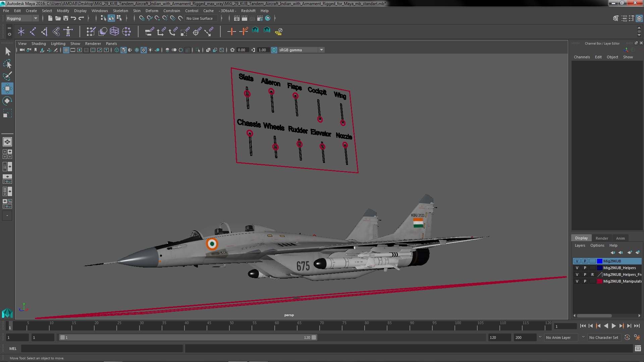The width and height of the screenshot is (644, 362).
Task: Activate the Scale tool
Action: click(x=7, y=113)
